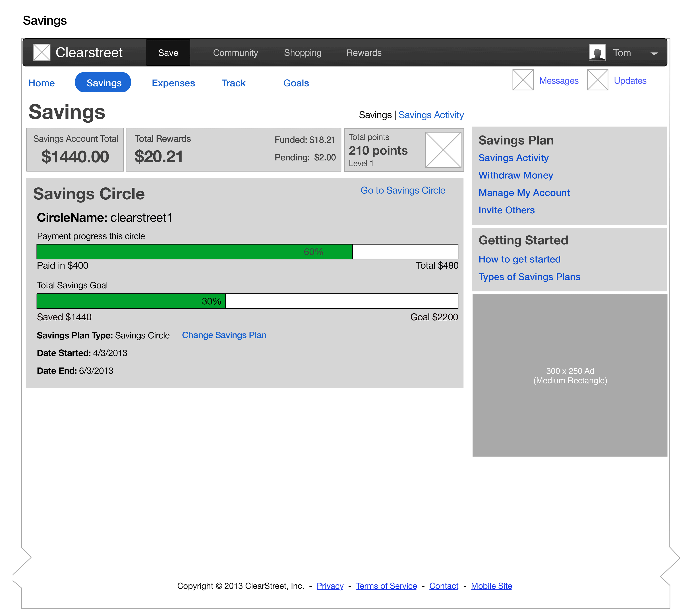The image size is (696, 616).
Task: Click the Savings Plan Type text
Action: coord(103,335)
